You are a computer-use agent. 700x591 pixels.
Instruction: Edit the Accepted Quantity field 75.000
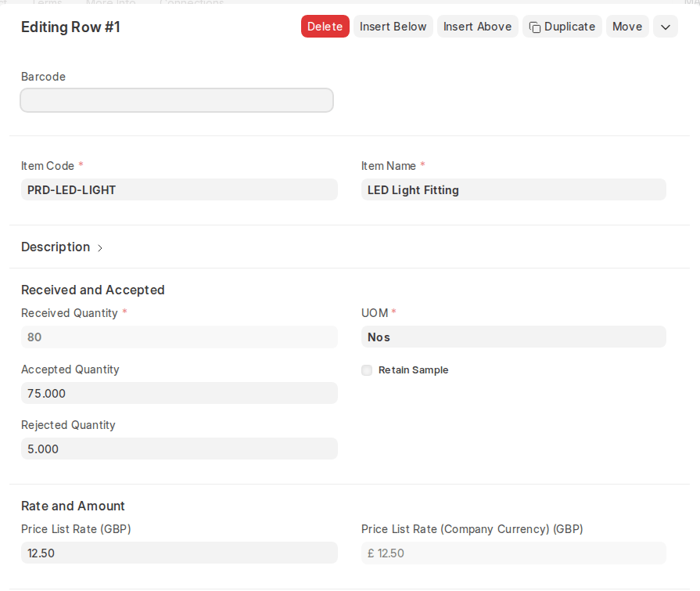click(179, 393)
